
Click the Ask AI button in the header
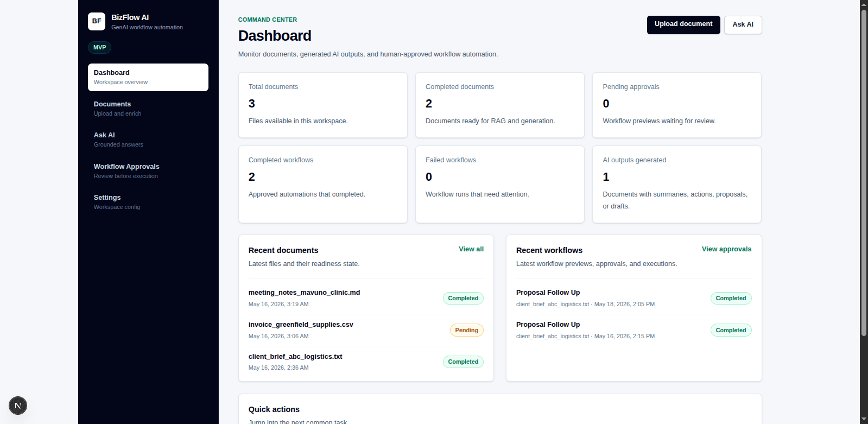(x=743, y=24)
